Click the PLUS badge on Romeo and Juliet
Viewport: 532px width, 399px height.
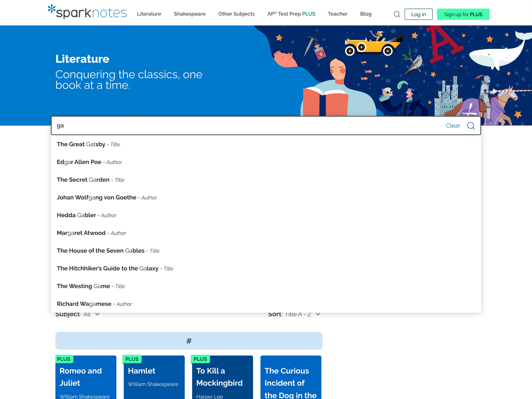(64, 359)
